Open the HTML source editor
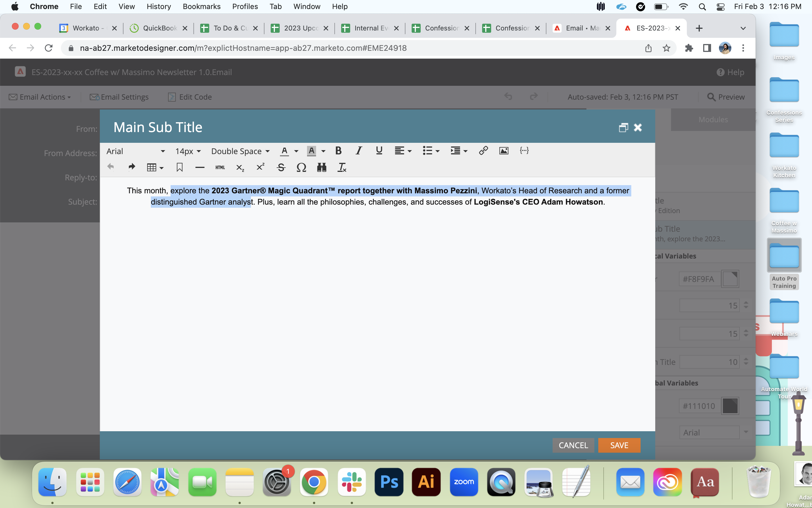 coord(220,167)
